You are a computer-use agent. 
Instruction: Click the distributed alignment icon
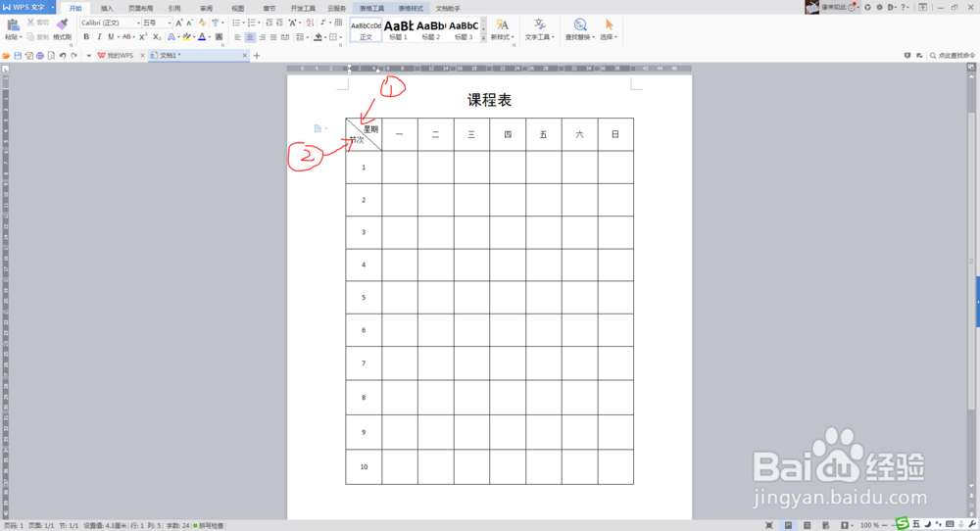(285, 37)
